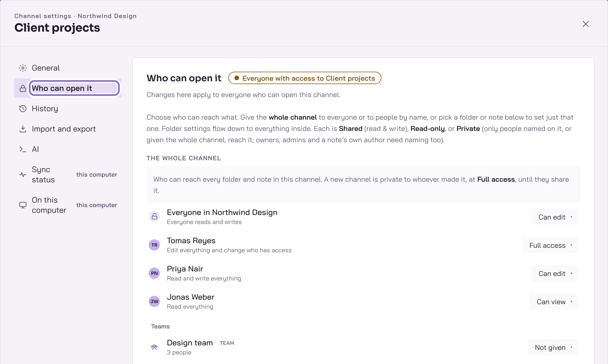Click the Teams subheading

click(x=160, y=326)
